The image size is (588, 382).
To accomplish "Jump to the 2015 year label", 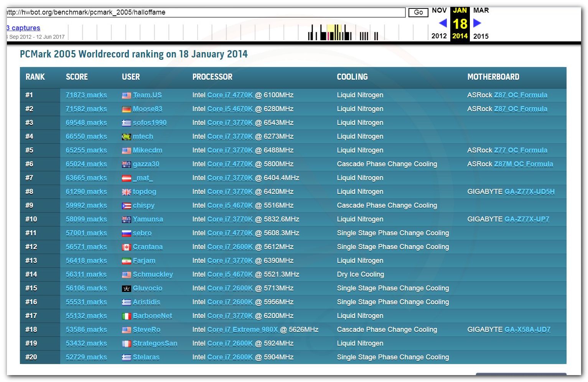I will pos(481,36).
